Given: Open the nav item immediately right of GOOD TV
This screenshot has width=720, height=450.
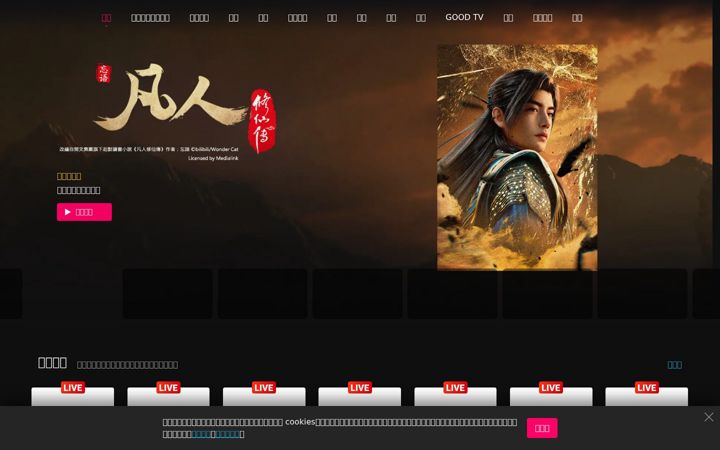Looking at the screenshot, I should coord(508,18).
